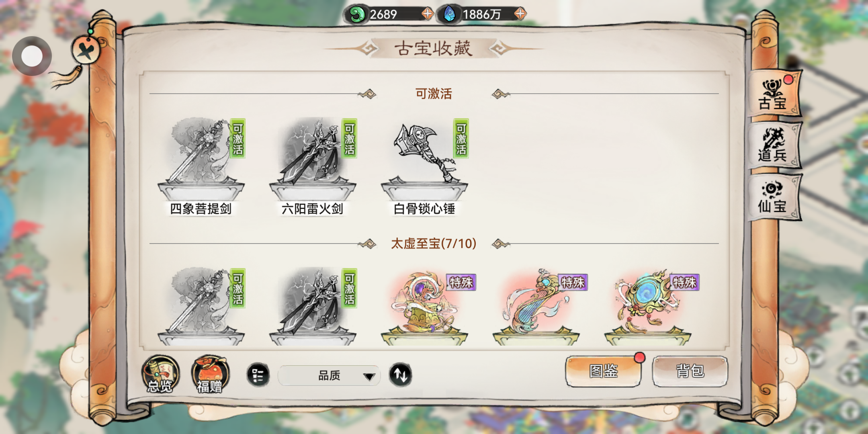Screen dimensions: 868x434
Task: Select the golden cauldron 特殊 treasure
Action: coord(424,307)
